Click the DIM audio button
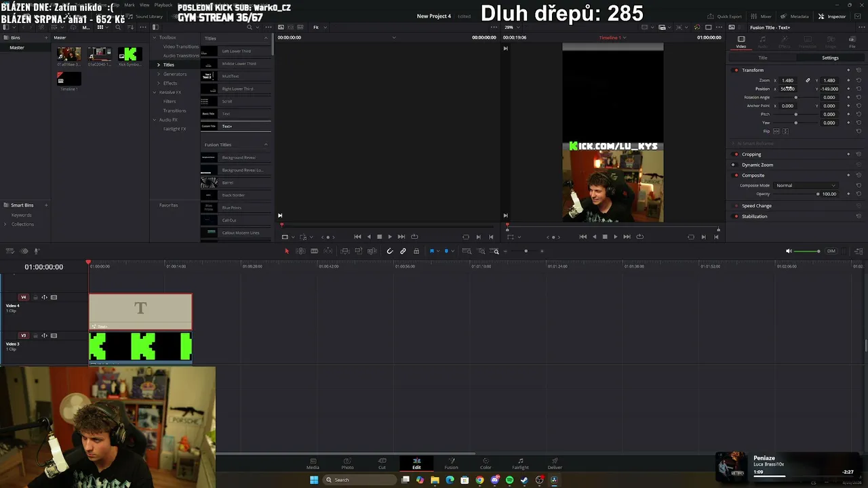This screenshot has height=488, width=868. tap(831, 251)
